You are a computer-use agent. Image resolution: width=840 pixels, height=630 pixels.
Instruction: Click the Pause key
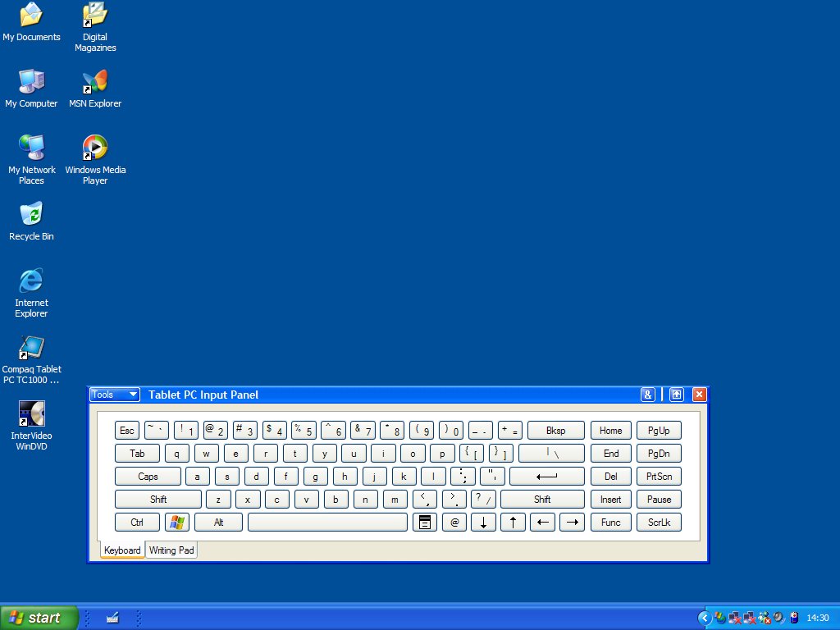(659, 500)
